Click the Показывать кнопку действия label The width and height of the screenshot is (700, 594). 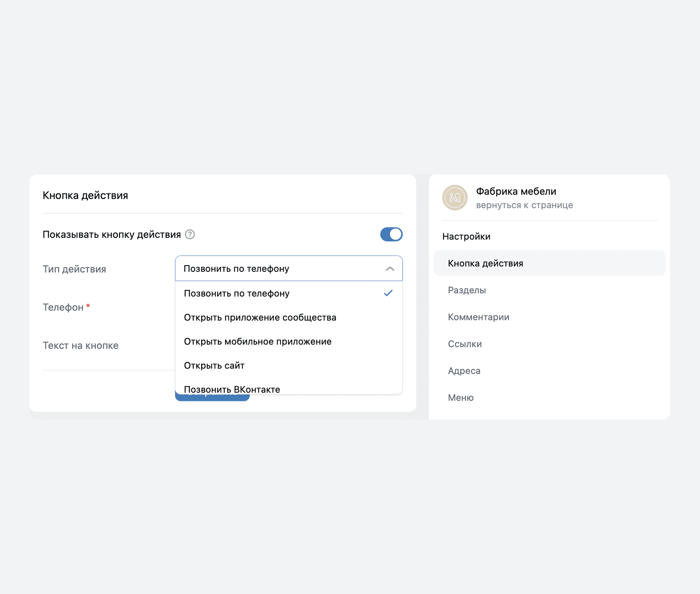112,234
